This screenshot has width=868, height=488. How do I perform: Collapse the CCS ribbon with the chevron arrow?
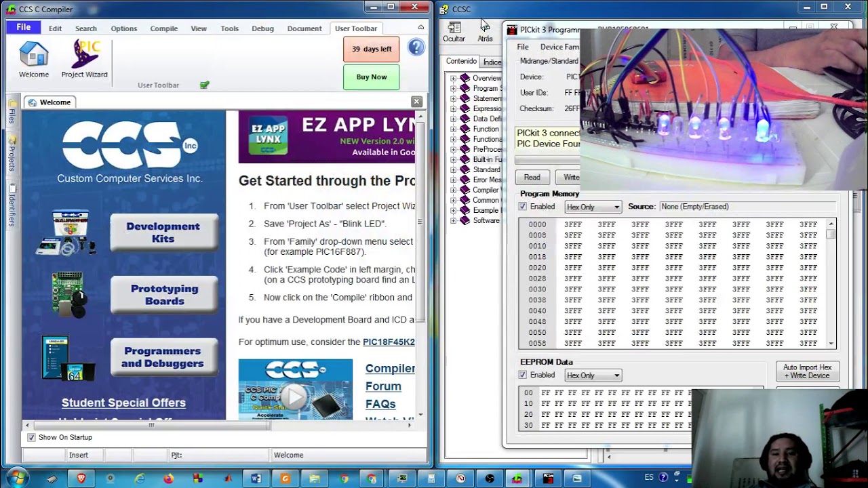pyautogui.click(x=420, y=27)
